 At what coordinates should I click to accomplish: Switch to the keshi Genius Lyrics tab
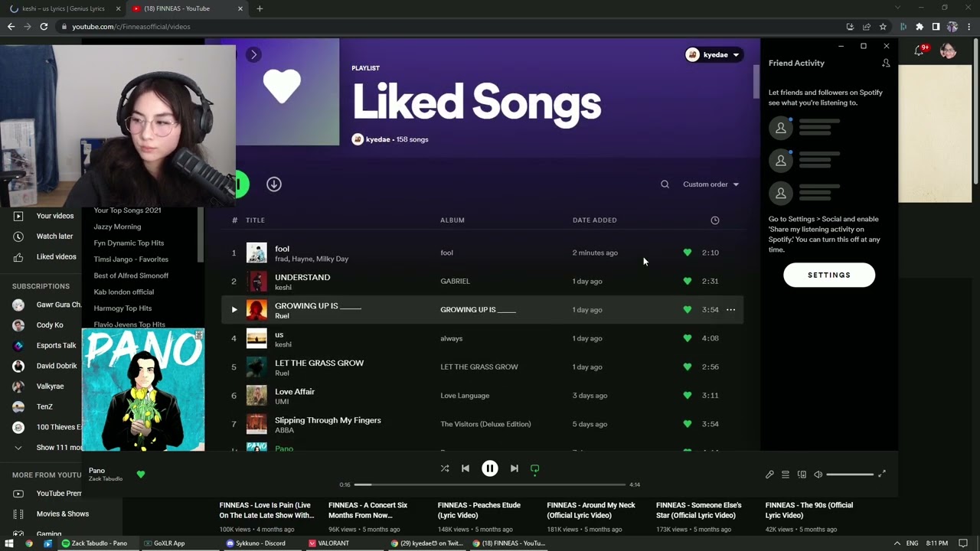pos(64,8)
